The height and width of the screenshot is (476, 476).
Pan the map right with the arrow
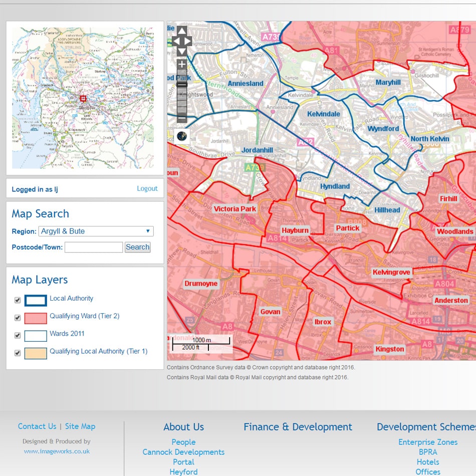pyautogui.click(x=188, y=41)
